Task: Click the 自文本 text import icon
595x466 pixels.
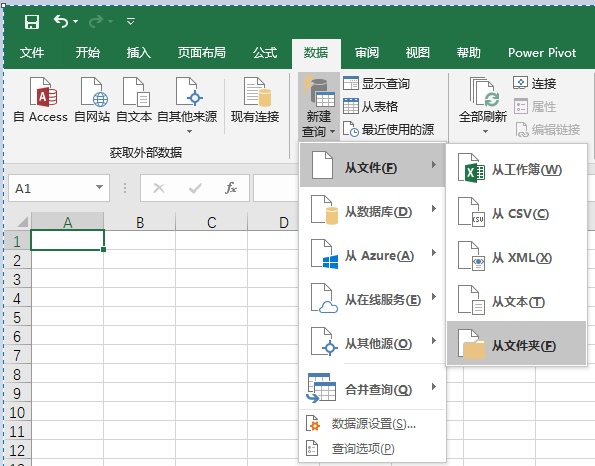Action: pyautogui.click(x=136, y=92)
